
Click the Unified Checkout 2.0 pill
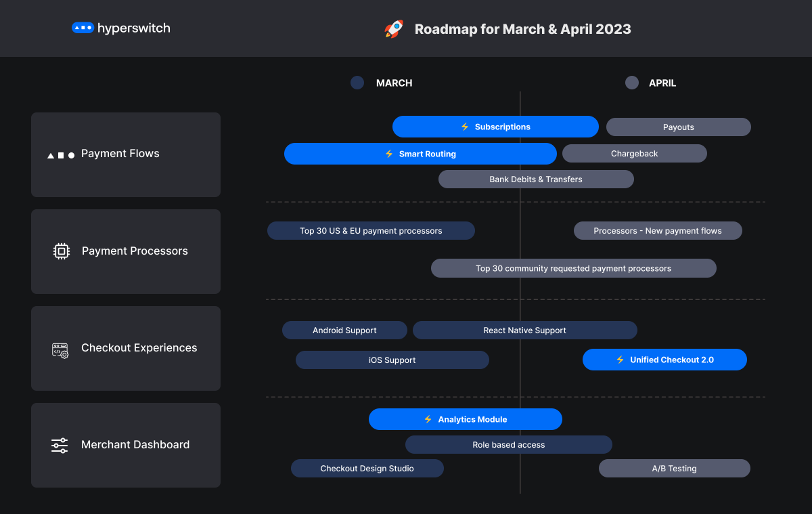click(x=664, y=360)
